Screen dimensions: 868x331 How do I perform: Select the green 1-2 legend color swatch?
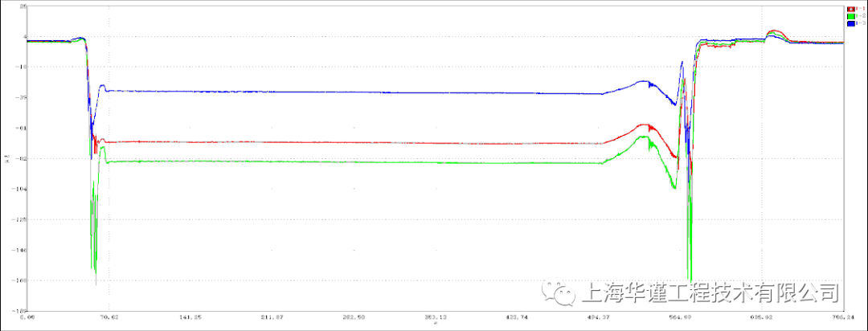point(851,17)
